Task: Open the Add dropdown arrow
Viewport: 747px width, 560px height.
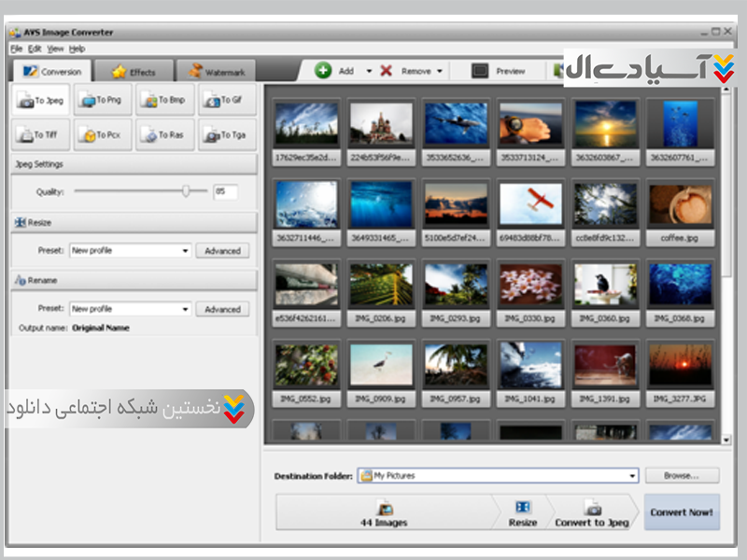Action: [x=369, y=71]
